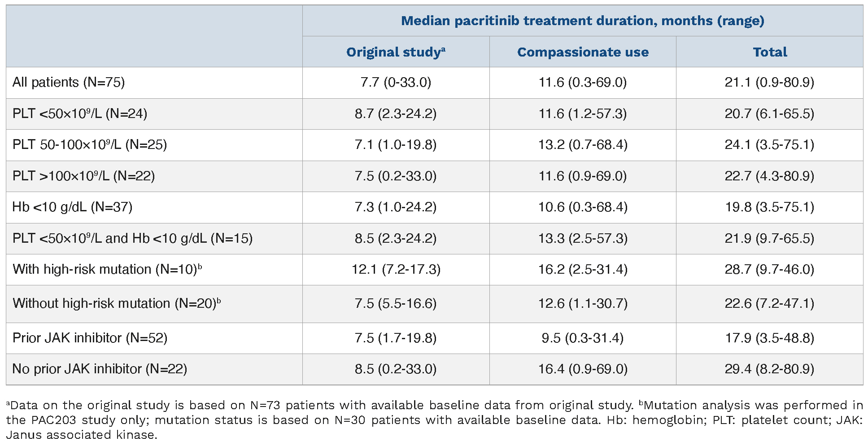
Task: Click the 'PLT 50-100×10⁹/L (N=25)' row label
Action: tap(90, 145)
